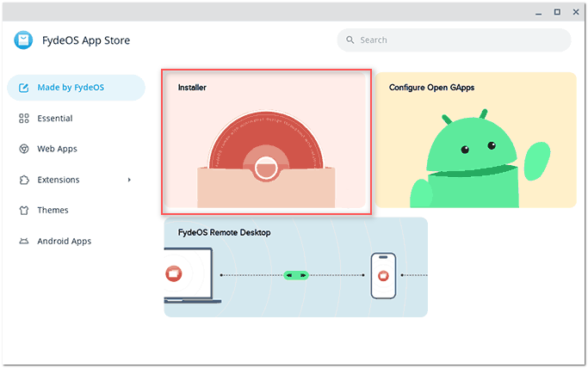Open the Extensions category
Screen dimensions: 588x368
pyautogui.click(x=76, y=180)
